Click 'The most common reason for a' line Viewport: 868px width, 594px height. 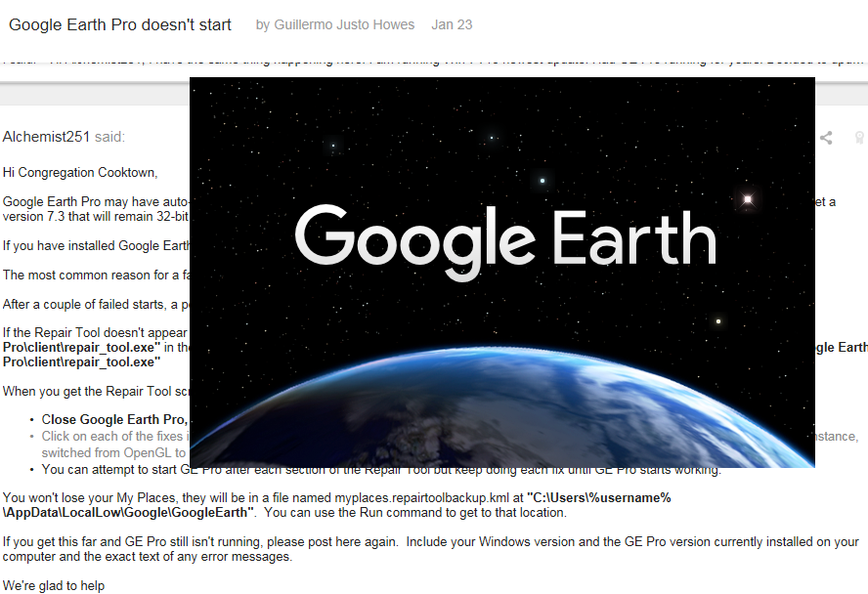[x=96, y=275]
